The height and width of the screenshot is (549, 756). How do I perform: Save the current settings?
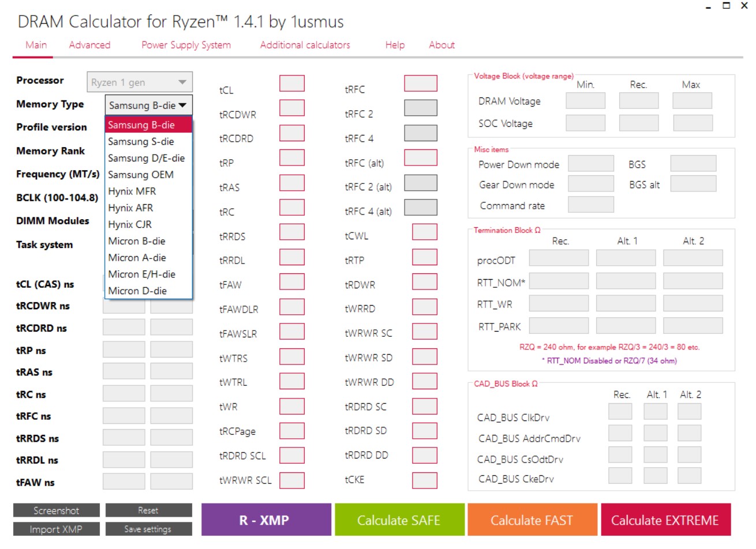point(148,529)
